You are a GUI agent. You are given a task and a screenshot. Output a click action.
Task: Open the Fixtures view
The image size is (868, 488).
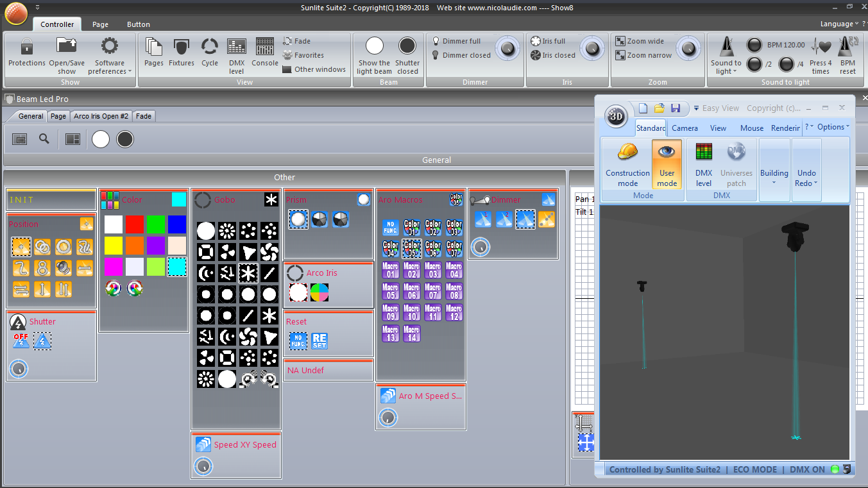tap(182, 52)
